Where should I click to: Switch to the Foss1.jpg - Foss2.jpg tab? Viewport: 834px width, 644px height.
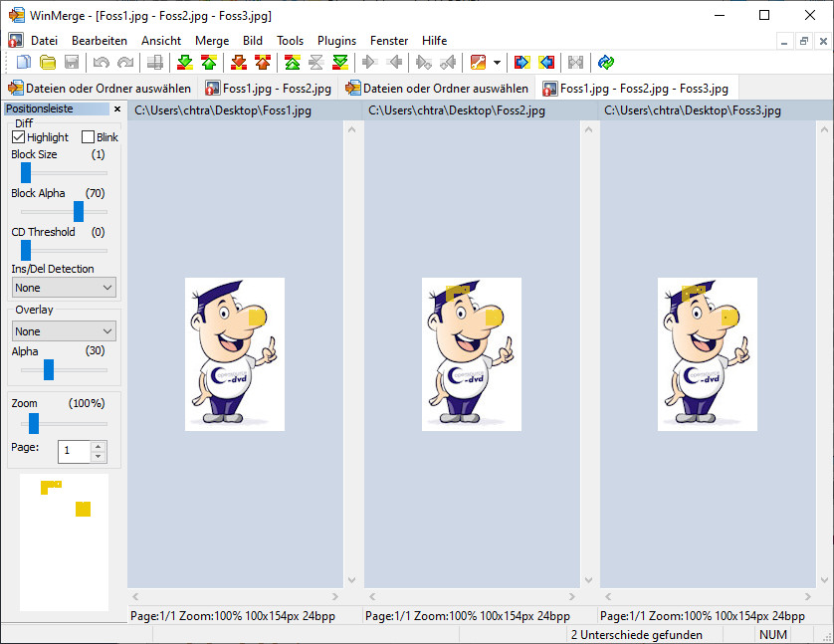tap(269, 89)
